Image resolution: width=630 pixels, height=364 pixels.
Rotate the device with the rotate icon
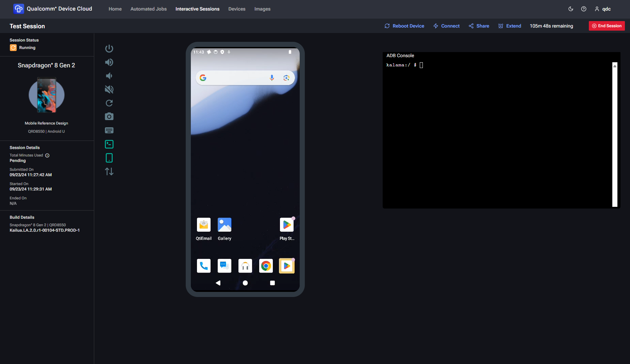(x=109, y=103)
